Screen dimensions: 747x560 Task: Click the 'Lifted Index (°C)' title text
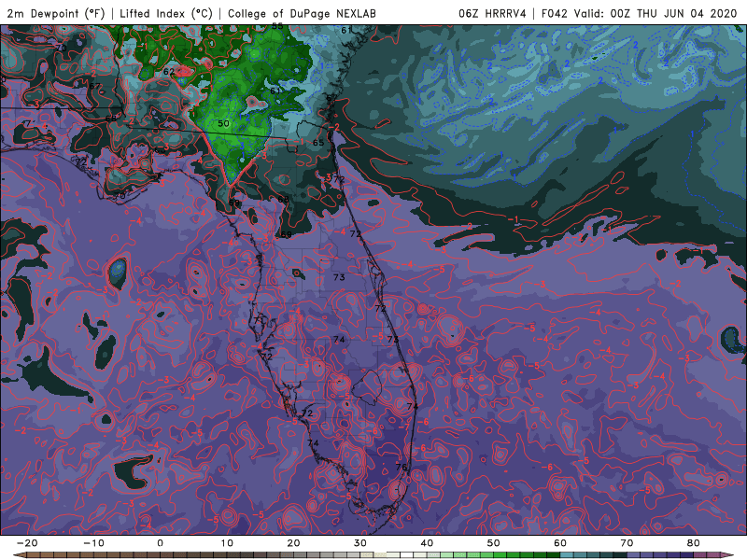click(x=166, y=13)
